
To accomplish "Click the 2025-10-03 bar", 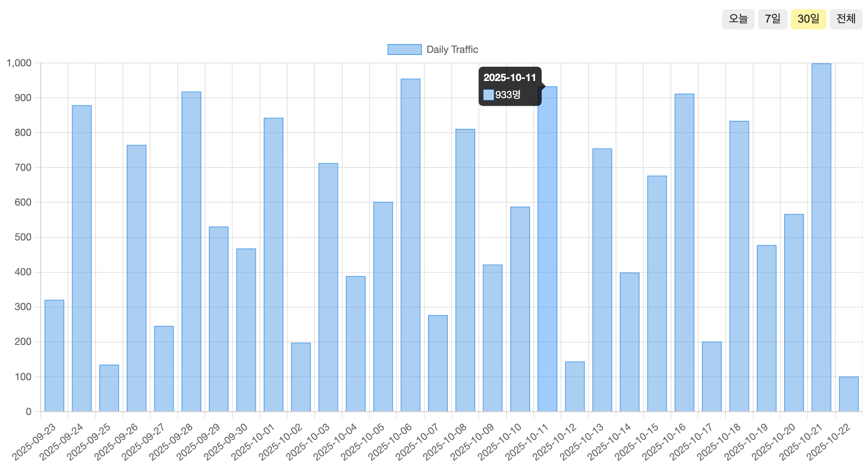I will [x=328, y=287].
